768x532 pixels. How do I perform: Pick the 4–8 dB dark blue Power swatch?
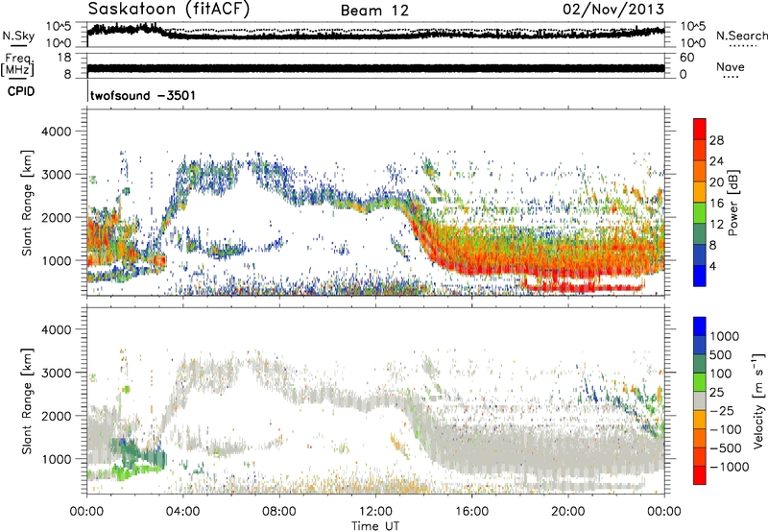point(700,254)
